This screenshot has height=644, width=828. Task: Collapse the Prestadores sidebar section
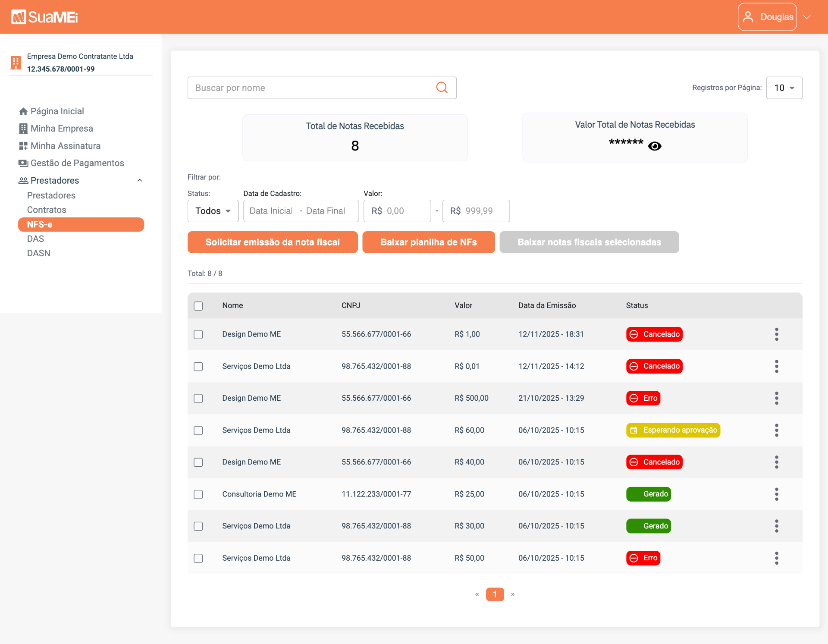[140, 180]
